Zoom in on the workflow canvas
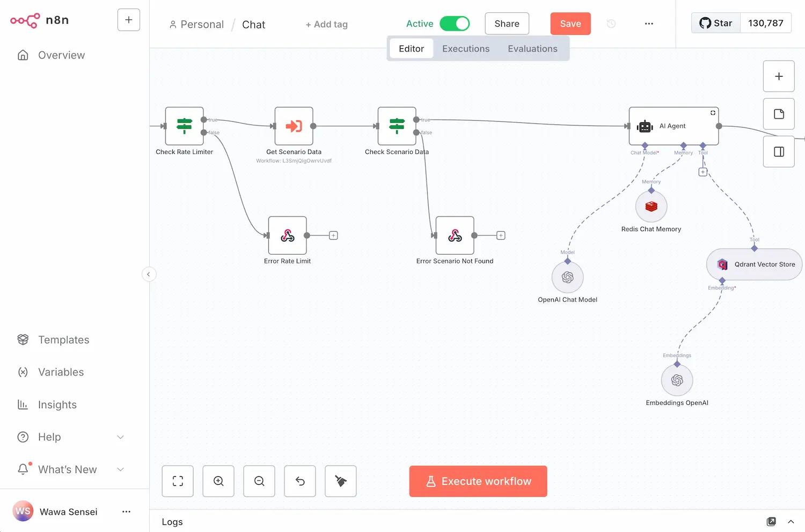805x532 pixels. coord(218,481)
